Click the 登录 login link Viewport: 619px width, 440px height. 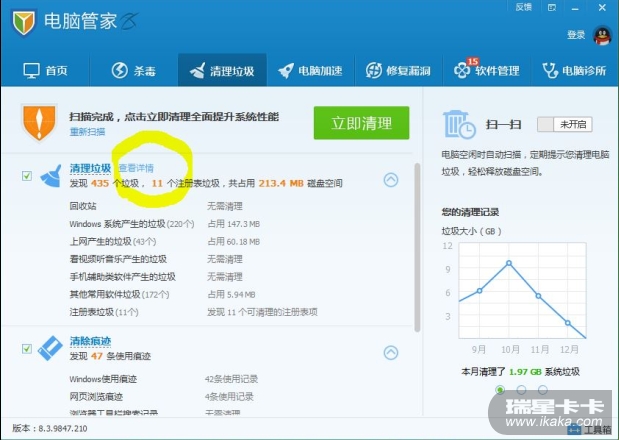coord(576,35)
